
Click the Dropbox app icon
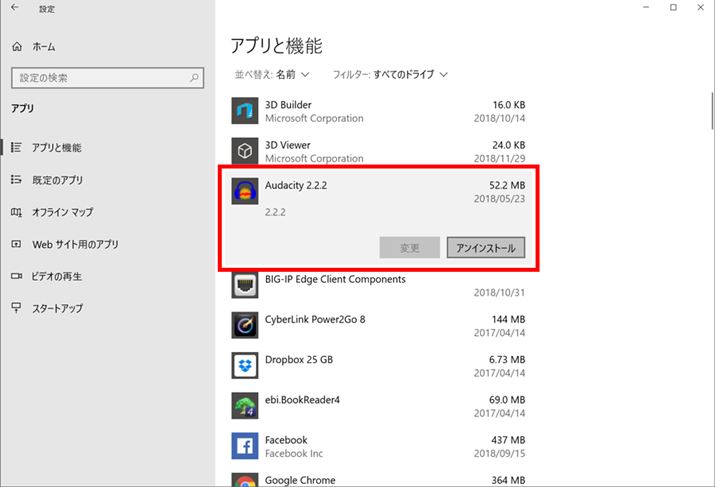(245, 365)
